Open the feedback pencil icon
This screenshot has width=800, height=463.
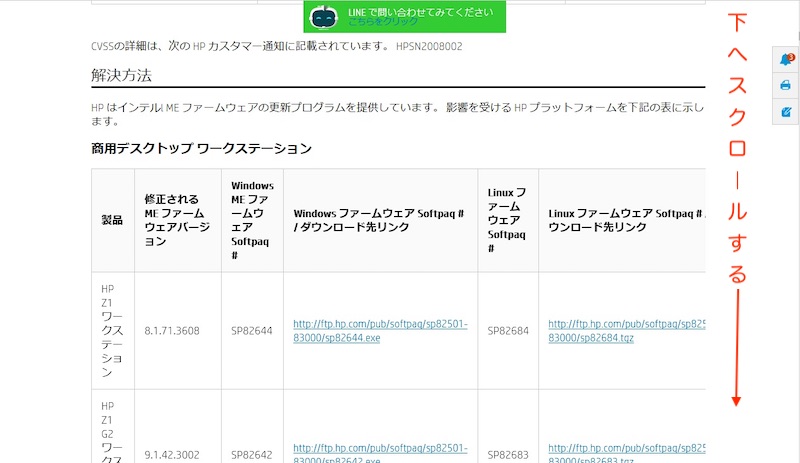click(x=786, y=112)
